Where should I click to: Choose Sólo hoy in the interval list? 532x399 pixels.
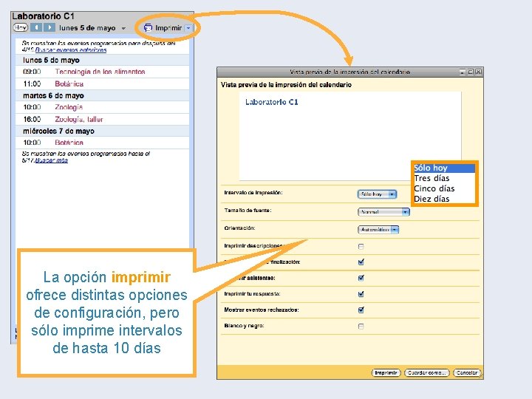(x=444, y=168)
